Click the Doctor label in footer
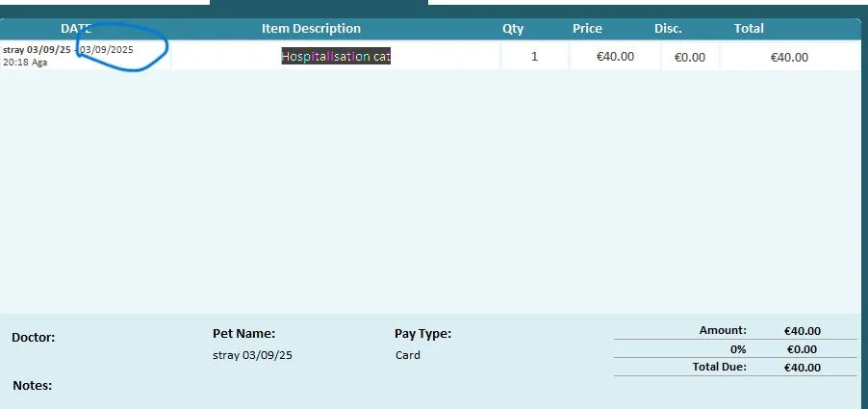868x409 pixels. coord(34,338)
